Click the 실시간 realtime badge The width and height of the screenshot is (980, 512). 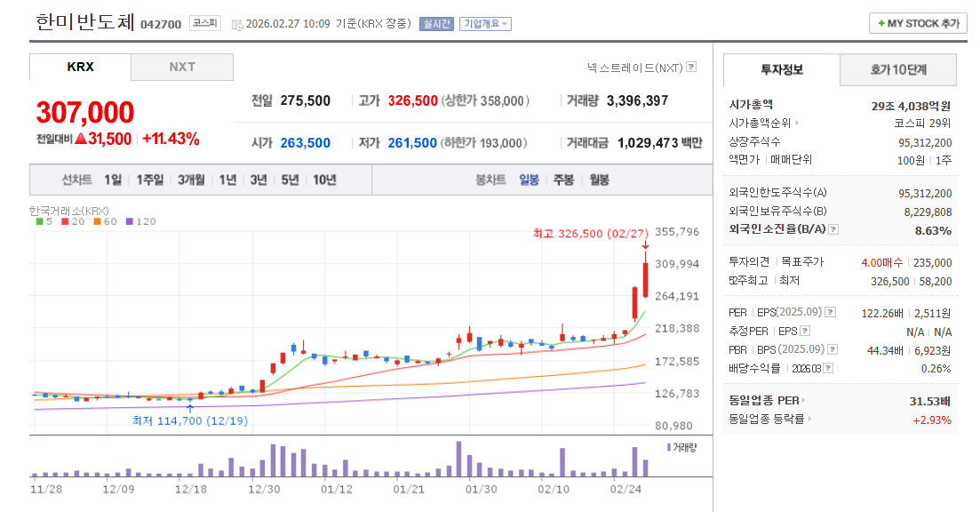point(436,24)
